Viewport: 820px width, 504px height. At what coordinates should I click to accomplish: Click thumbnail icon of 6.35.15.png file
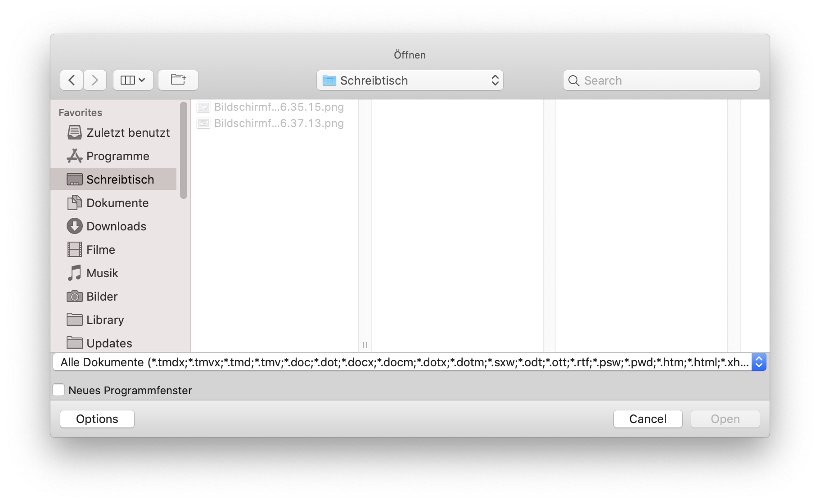pos(203,107)
